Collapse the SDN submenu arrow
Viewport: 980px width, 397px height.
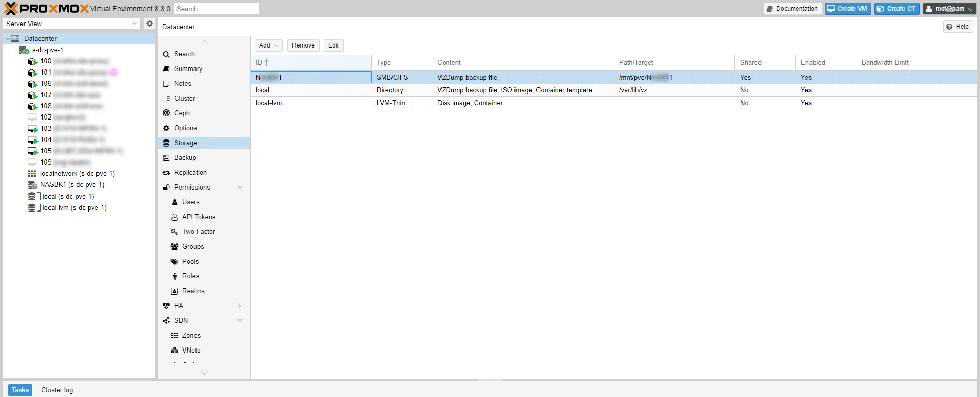[240, 321]
